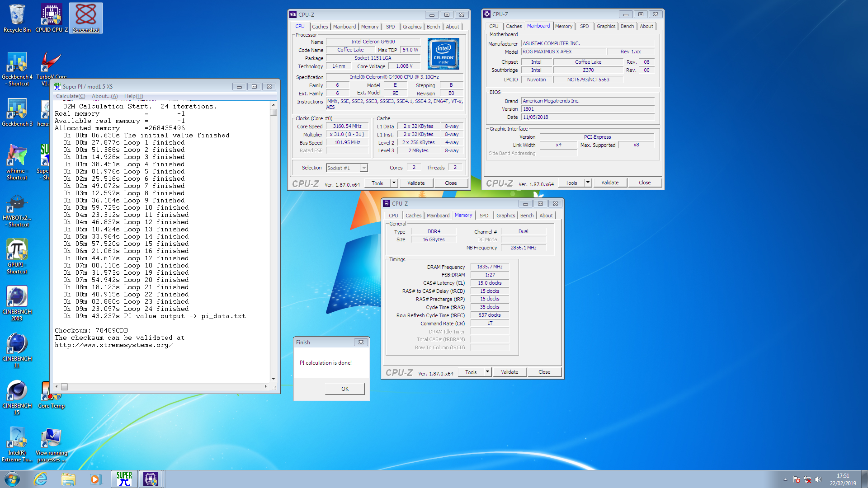Click the Windows Start button
This screenshot has width=868, height=488.
pyautogui.click(x=12, y=479)
